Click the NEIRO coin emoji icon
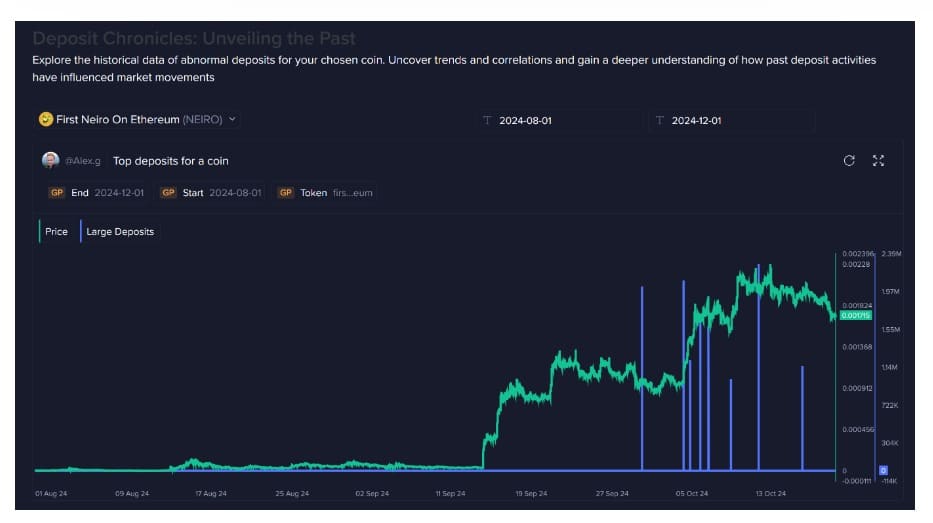Viewport: 933px width, 523px height. (x=46, y=119)
